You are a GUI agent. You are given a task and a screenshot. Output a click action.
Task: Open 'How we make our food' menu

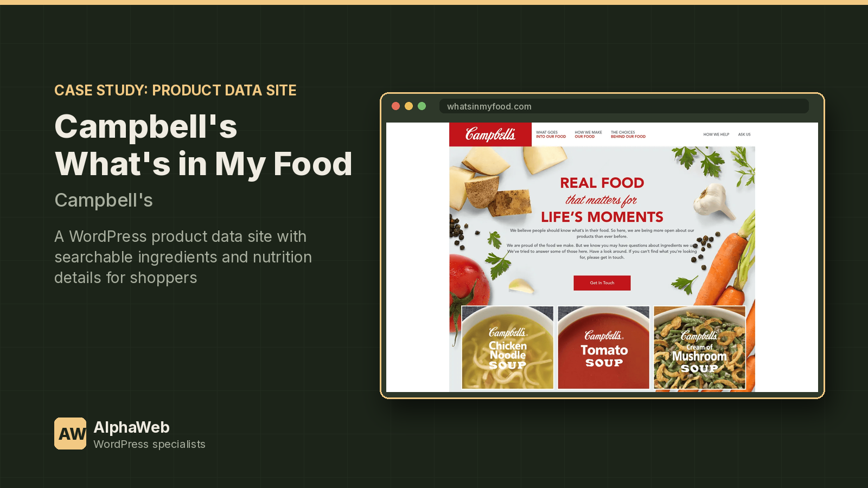point(588,134)
